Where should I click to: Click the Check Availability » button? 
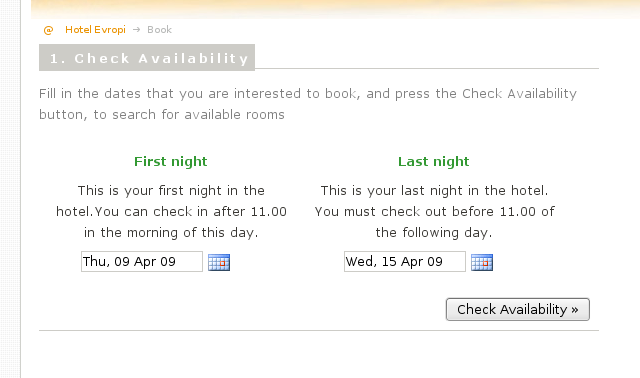click(518, 309)
